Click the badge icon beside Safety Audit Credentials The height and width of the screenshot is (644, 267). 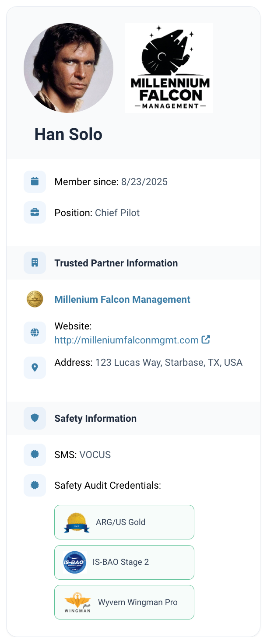(x=35, y=485)
